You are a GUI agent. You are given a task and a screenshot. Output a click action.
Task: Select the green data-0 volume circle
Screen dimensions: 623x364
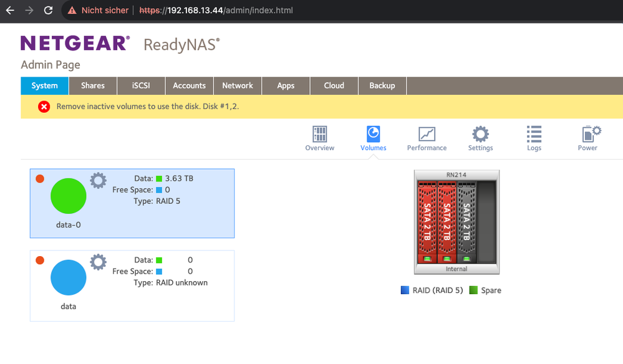69,196
